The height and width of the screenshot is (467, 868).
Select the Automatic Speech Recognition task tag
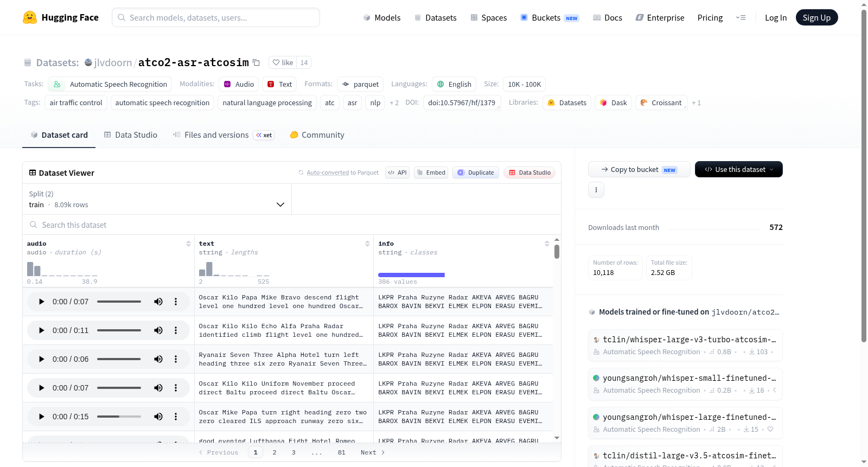(110, 84)
